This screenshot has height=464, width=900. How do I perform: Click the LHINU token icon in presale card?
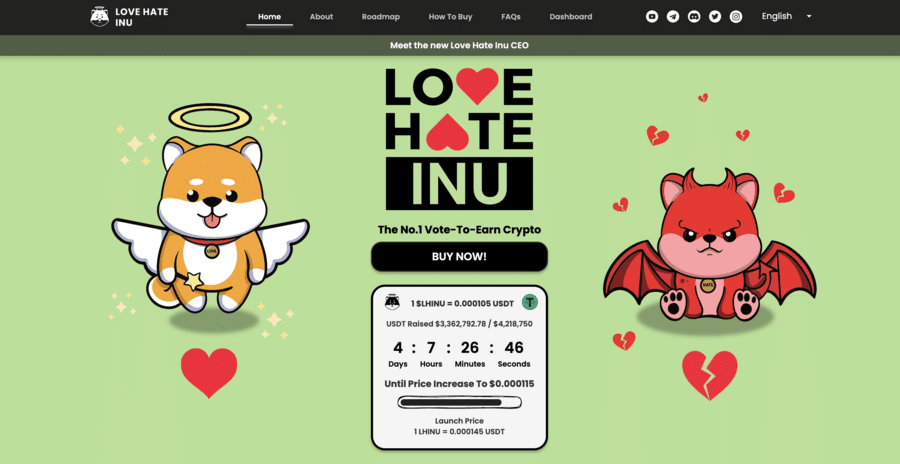[393, 302]
